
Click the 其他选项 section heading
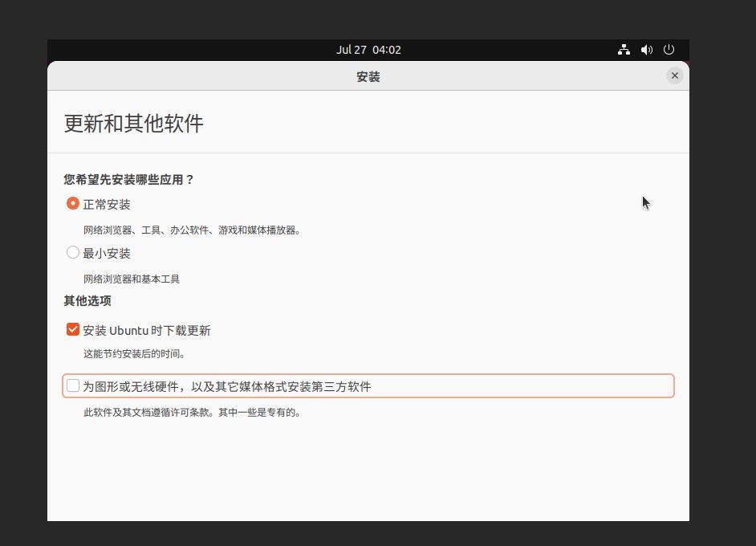(x=87, y=301)
